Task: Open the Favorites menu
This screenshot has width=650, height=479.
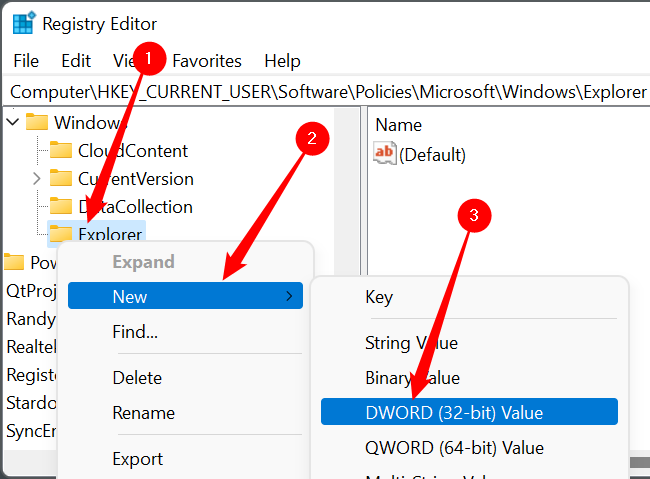Action: (x=207, y=61)
